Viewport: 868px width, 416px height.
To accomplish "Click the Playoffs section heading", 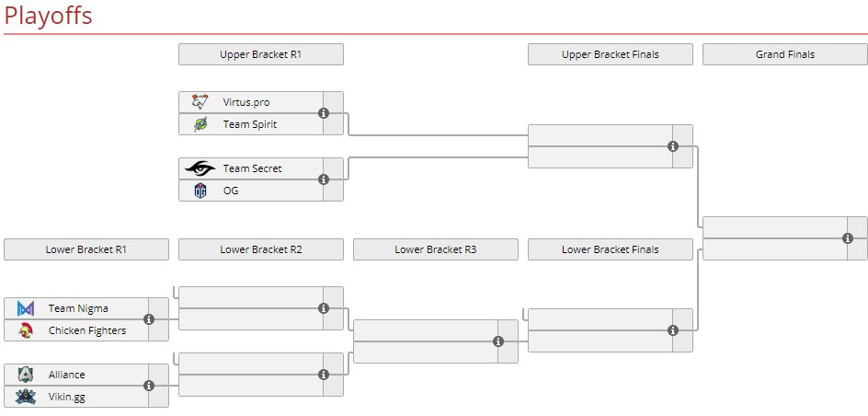I will click(x=48, y=16).
